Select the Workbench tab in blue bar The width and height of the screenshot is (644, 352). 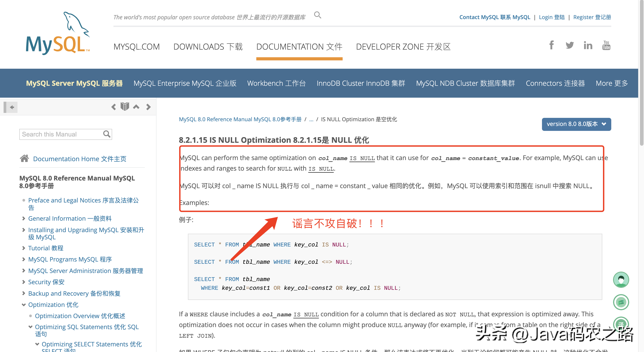pyautogui.click(x=276, y=83)
